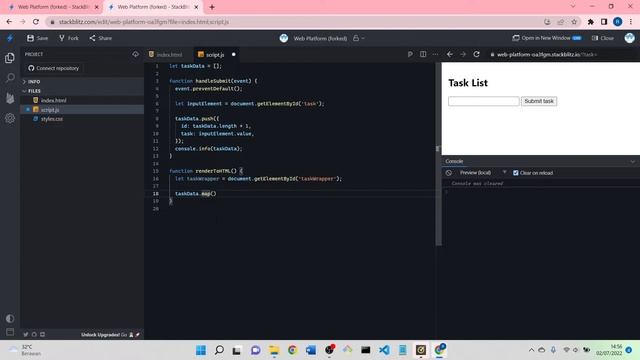Toggle the Clear on reload checkbox
Screen dimensions: 640x360
tap(516, 173)
